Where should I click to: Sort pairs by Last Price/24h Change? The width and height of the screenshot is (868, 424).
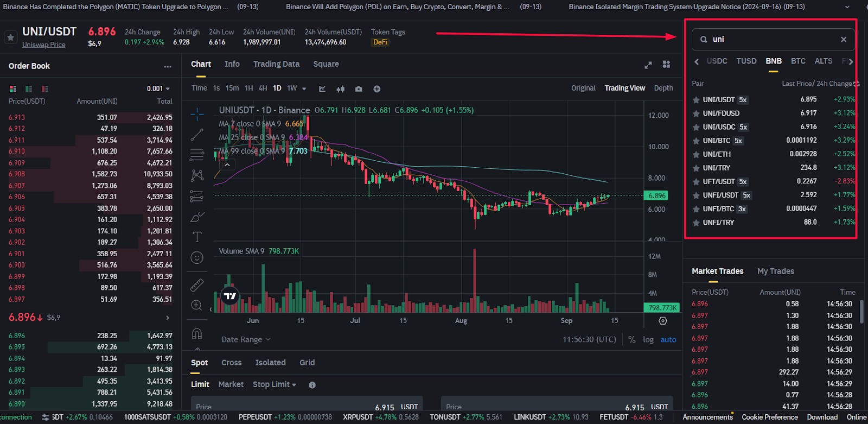820,84
